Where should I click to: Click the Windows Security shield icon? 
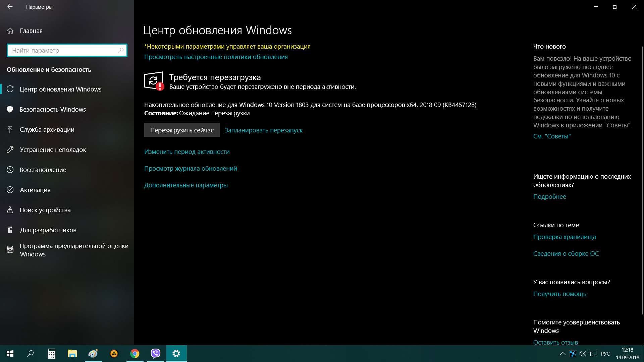tap(10, 109)
